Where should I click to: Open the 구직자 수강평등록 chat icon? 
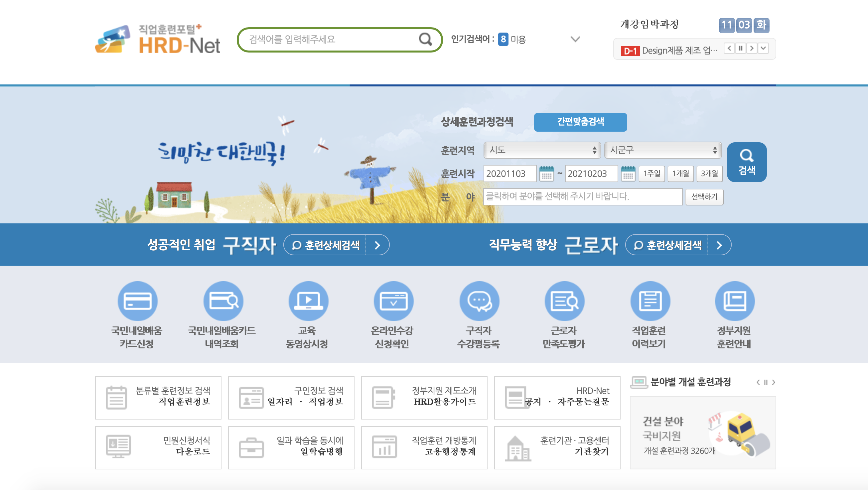[x=479, y=301]
